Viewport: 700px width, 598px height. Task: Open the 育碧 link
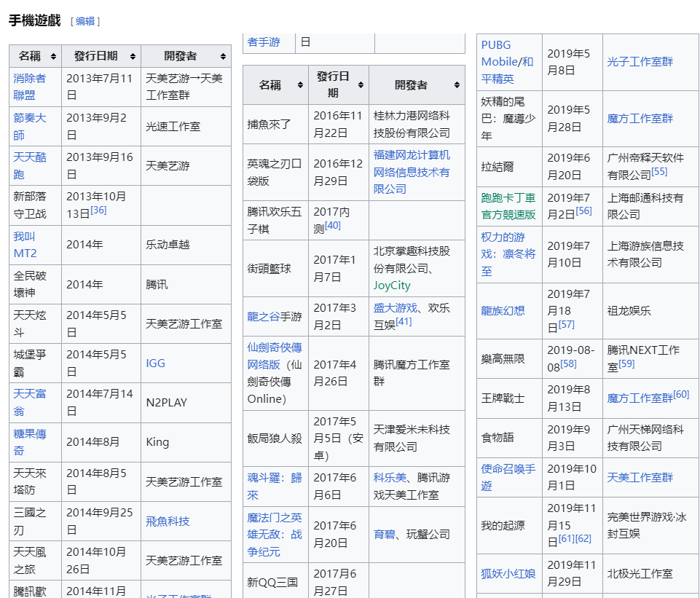coord(385,535)
